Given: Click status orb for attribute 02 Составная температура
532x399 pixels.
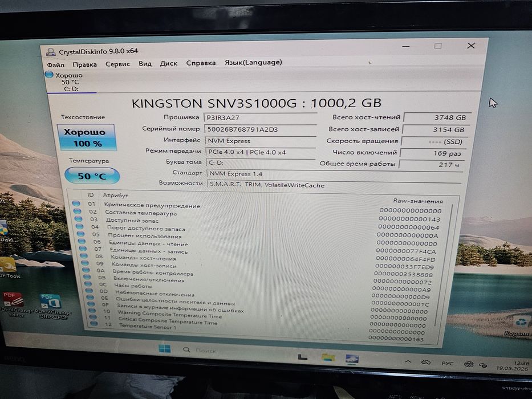Looking at the screenshot, I should [77, 211].
